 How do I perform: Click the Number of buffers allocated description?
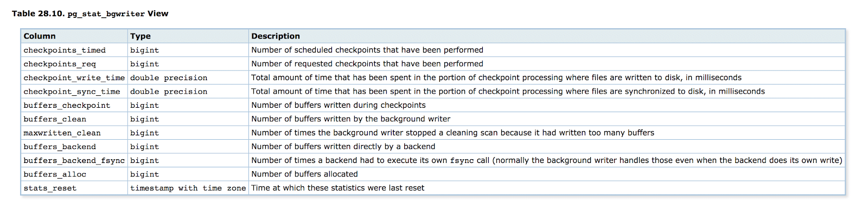pyautogui.click(x=304, y=174)
